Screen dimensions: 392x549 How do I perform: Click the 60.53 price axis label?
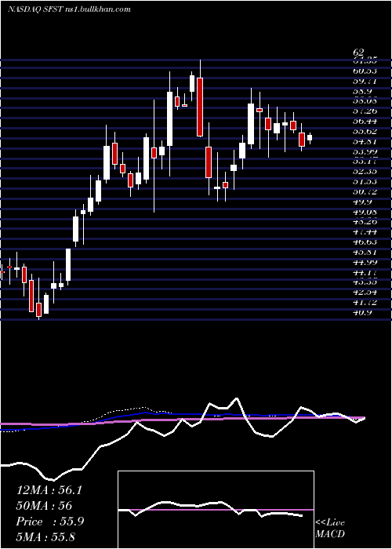pyautogui.click(x=365, y=71)
